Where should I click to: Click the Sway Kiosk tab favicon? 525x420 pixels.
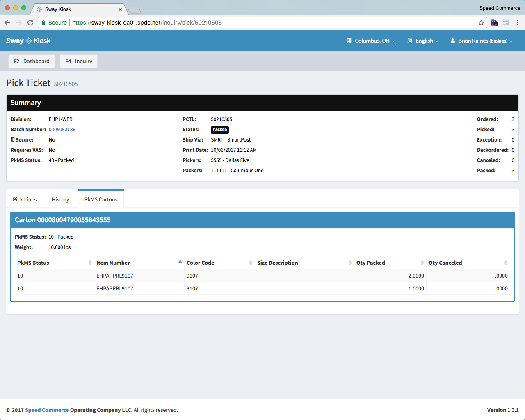[39, 9]
